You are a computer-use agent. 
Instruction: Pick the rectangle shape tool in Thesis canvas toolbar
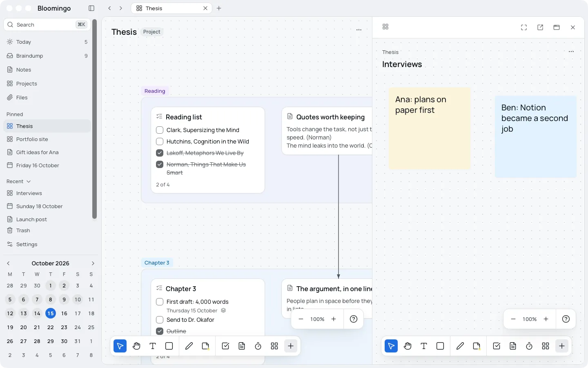(169, 346)
